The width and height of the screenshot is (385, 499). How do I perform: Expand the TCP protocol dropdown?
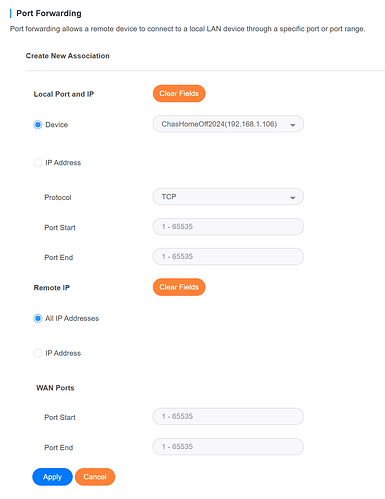pos(228,197)
